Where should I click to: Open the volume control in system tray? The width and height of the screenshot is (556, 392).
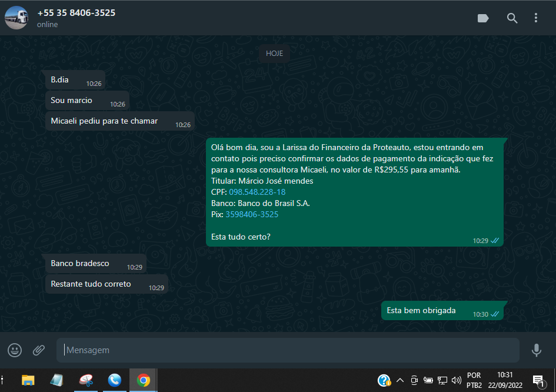[x=456, y=380]
